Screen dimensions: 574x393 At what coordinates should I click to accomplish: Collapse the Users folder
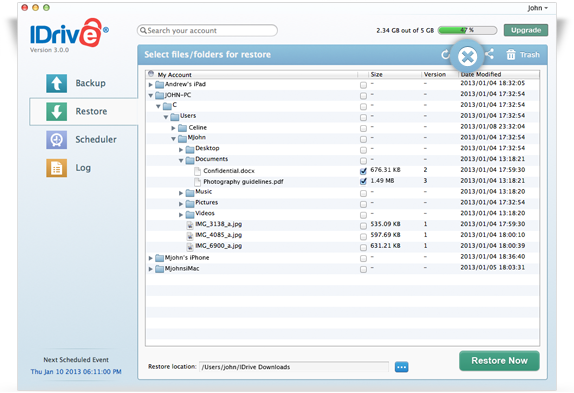tap(166, 117)
